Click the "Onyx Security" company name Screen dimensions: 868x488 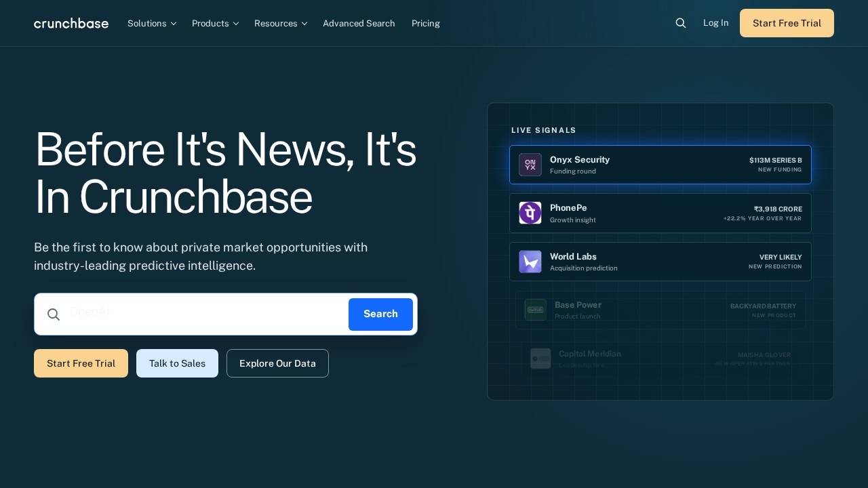pos(580,160)
